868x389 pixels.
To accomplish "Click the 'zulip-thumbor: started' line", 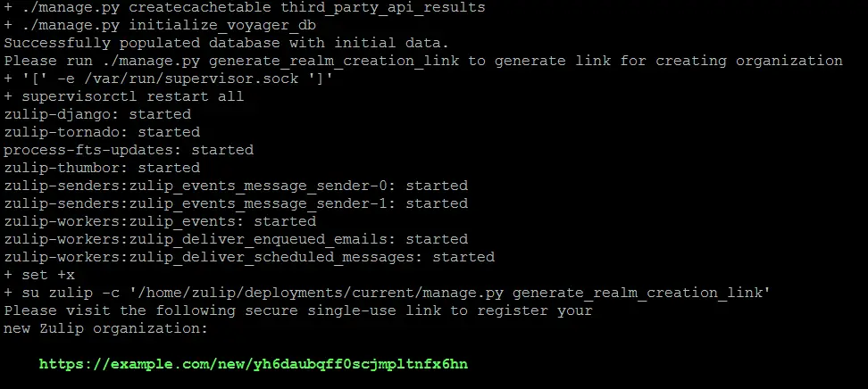I will 102,168.
